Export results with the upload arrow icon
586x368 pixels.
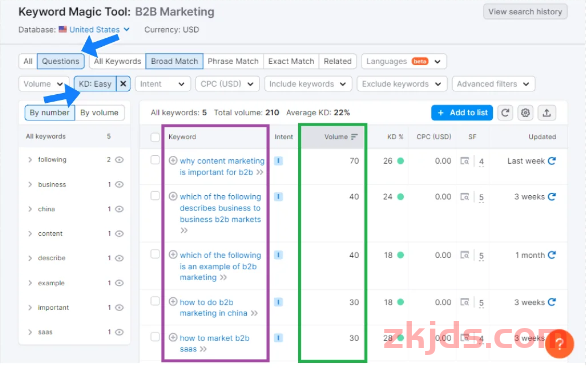(547, 113)
